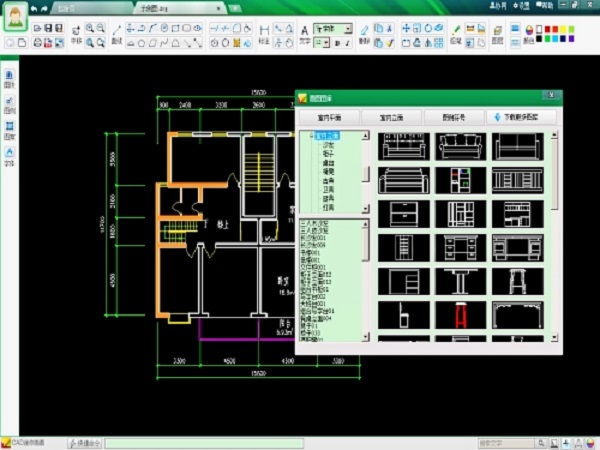Viewport: 600px width, 450px height.
Task: Click the printer icon in toolbar
Action: 37,43
